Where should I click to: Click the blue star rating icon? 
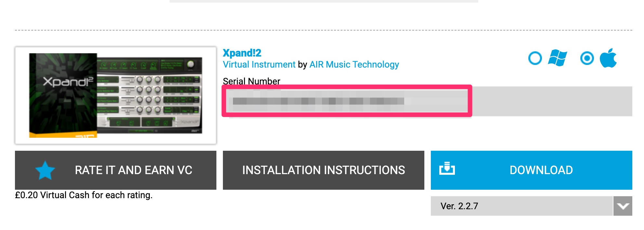pyautogui.click(x=45, y=170)
